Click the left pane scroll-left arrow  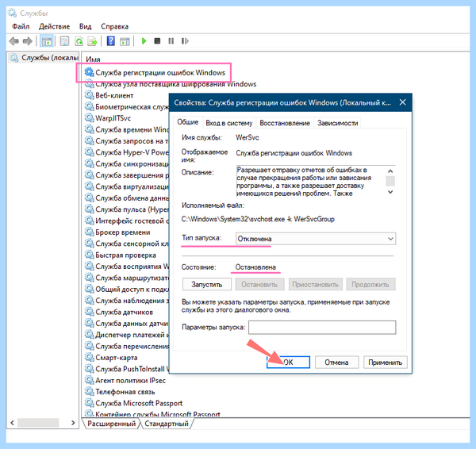pos(12,423)
